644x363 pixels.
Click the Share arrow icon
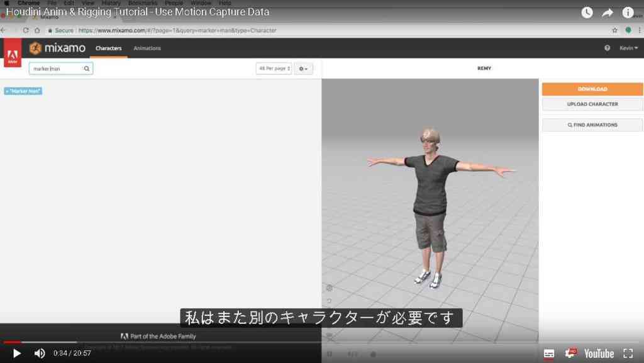coord(608,13)
